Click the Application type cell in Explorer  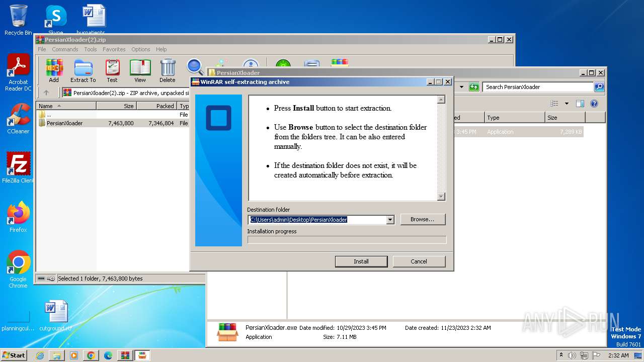click(500, 132)
